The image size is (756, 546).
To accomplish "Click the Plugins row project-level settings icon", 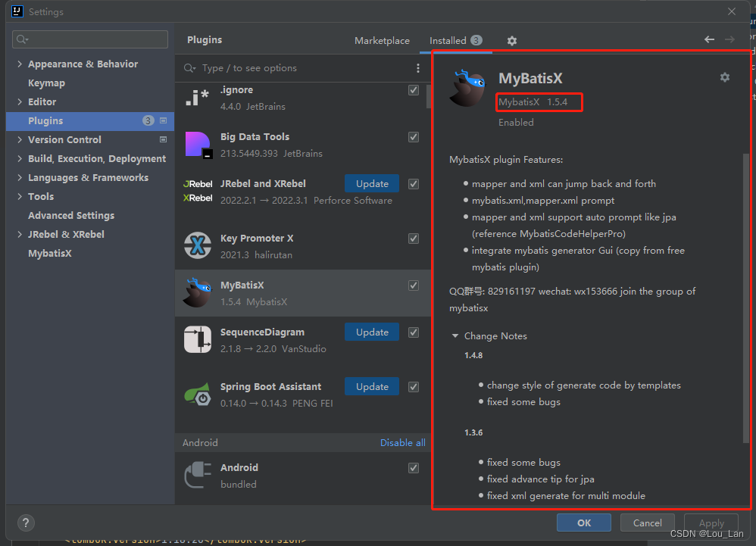I will [164, 120].
